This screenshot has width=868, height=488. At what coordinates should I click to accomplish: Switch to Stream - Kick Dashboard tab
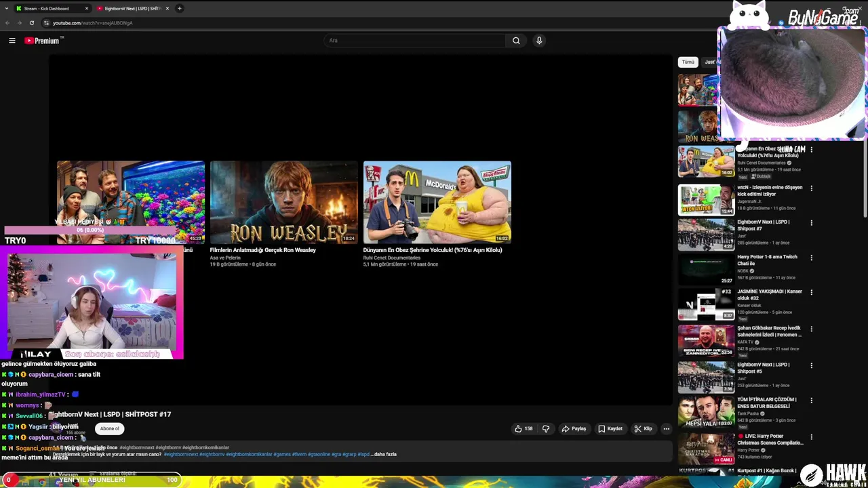click(53, 9)
